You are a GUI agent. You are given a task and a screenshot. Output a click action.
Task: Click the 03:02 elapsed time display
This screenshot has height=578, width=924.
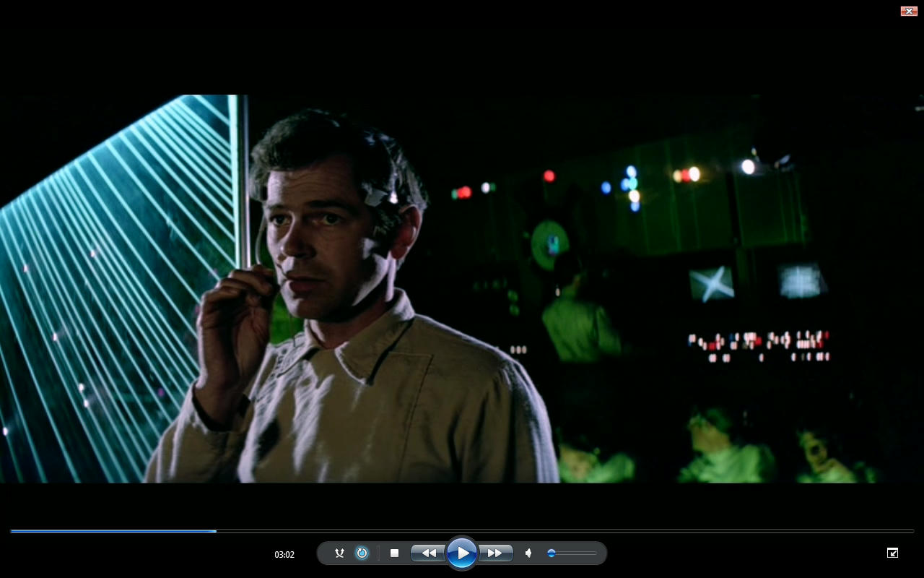(x=284, y=555)
